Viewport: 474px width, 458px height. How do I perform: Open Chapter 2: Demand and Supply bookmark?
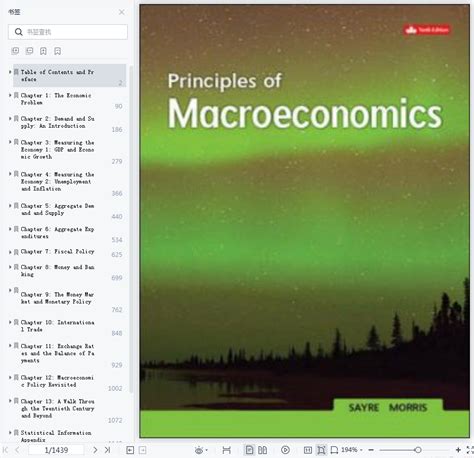pyautogui.click(x=57, y=122)
